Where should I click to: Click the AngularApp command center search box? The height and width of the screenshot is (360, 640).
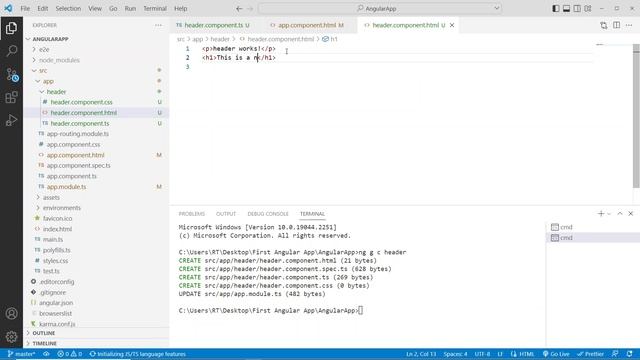(x=380, y=9)
